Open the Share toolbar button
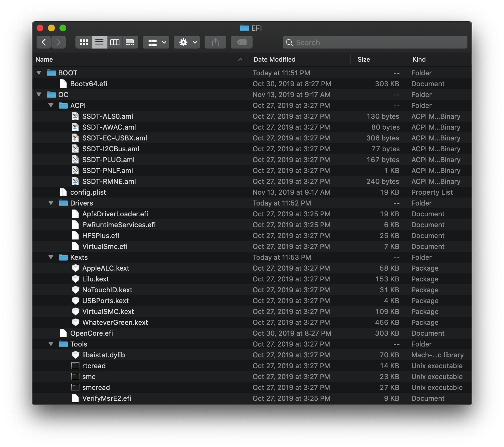 [x=215, y=43]
